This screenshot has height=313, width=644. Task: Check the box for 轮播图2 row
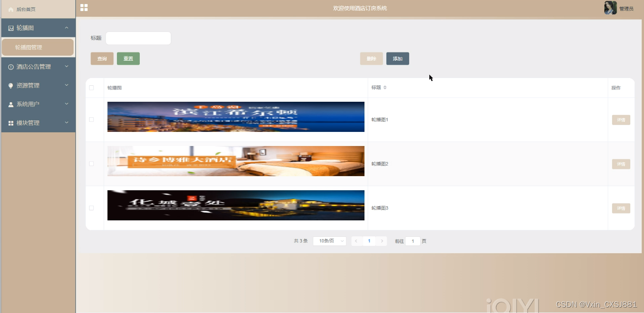(x=91, y=164)
